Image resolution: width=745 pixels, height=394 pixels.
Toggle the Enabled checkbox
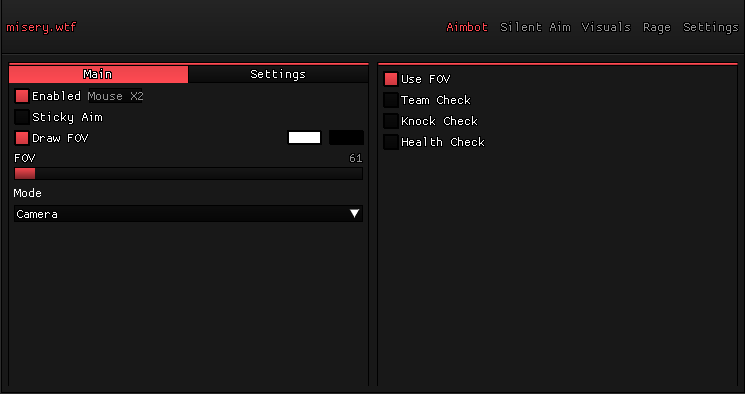[22, 96]
